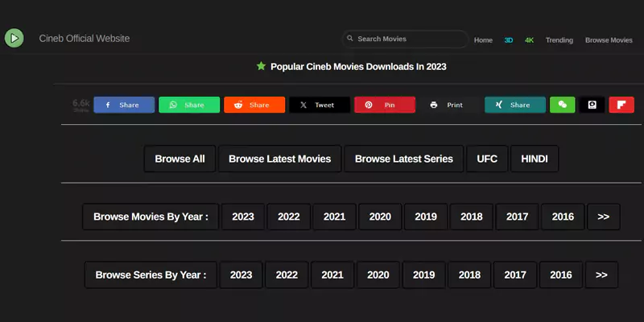644x322 pixels.
Task: Open Browse Latest Movies
Action: pos(279,159)
